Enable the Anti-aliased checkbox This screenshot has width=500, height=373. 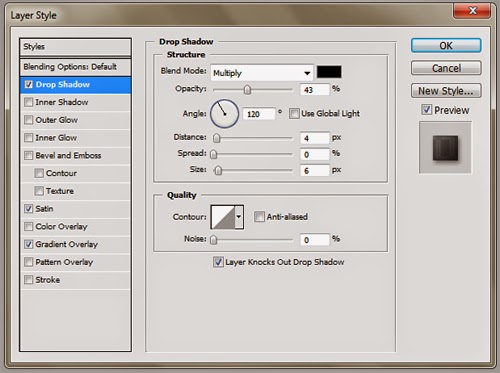(x=259, y=217)
